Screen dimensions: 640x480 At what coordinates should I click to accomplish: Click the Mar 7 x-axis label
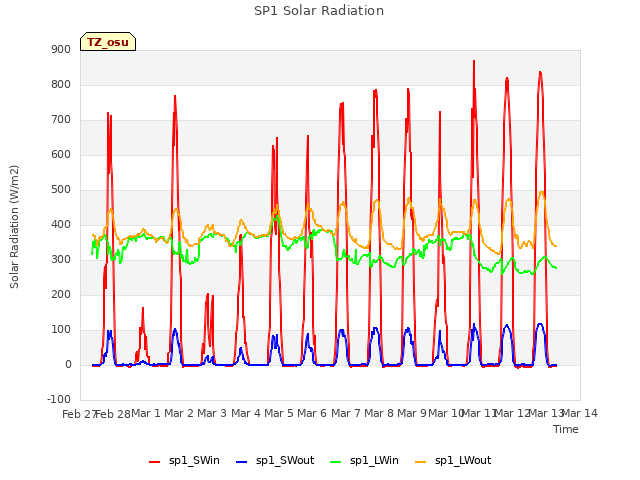(x=346, y=413)
